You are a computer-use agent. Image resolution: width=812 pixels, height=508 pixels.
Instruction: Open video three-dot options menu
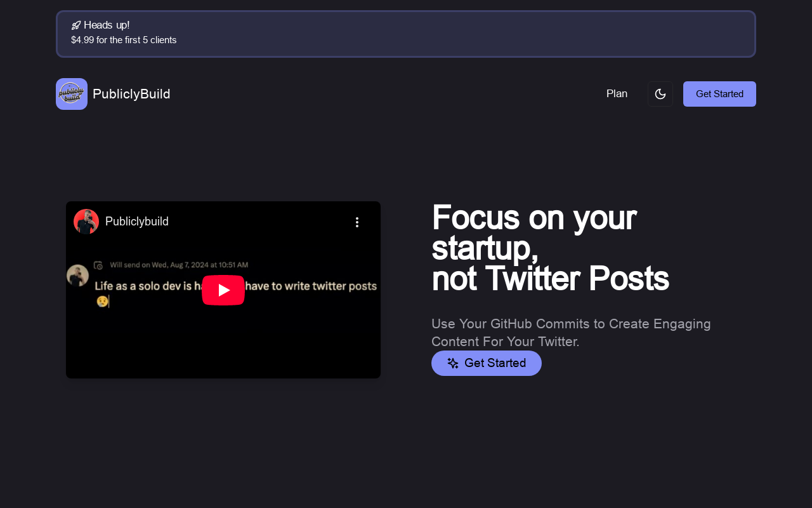click(357, 222)
